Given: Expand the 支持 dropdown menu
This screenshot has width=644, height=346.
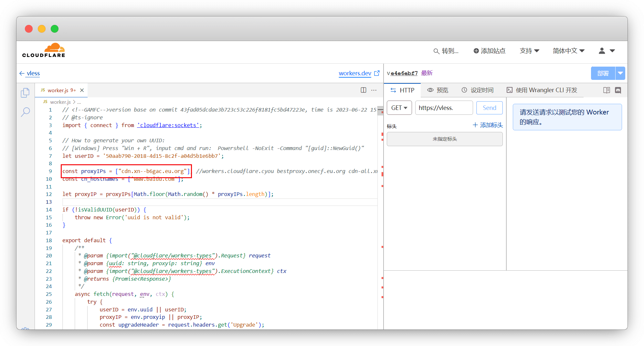Looking at the screenshot, I should click(x=529, y=51).
